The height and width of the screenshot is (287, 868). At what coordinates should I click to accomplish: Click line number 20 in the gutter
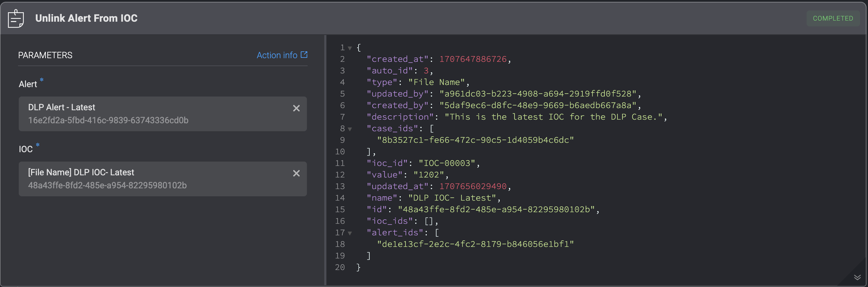pyautogui.click(x=340, y=267)
